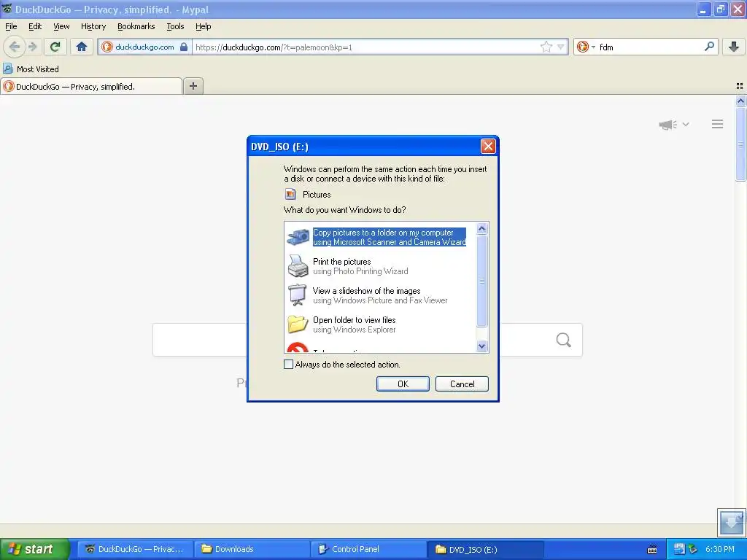Enable Always do the selected action
The width and height of the screenshot is (747, 560).
[288, 365]
